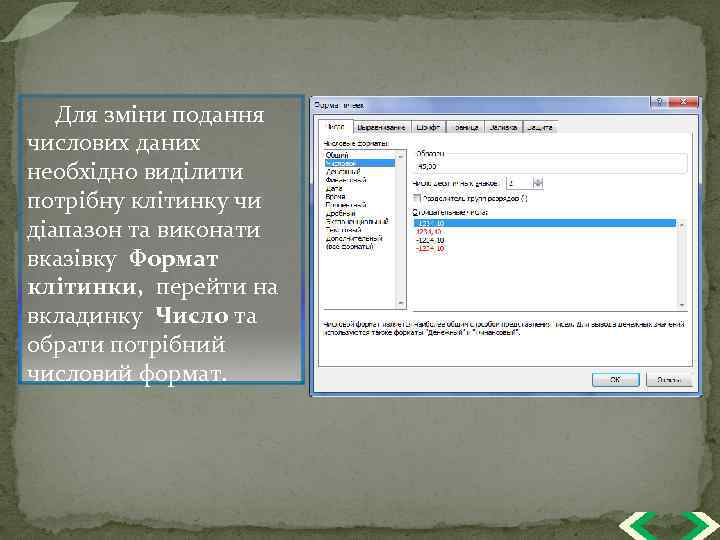Toggle the digit group separator checkbox
Screen dimensions: 720x540
pyautogui.click(x=417, y=198)
